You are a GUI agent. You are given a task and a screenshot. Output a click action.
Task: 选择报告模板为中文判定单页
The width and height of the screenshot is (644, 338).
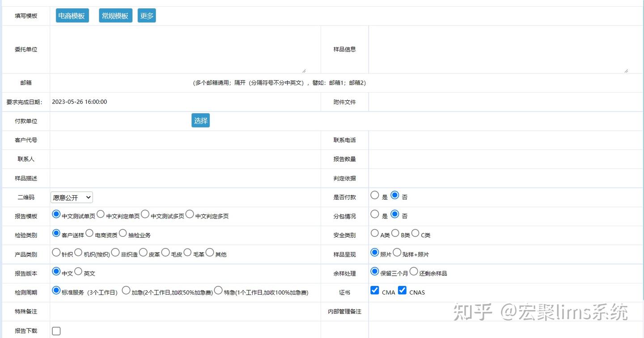coord(100,214)
